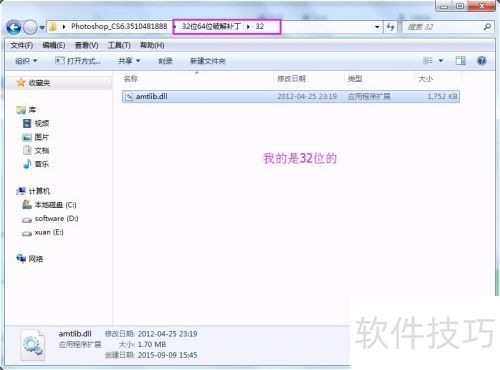The width and height of the screenshot is (500, 370).
Task: Click the 音乐 music note icon
Action: click(x=27, y=164)
